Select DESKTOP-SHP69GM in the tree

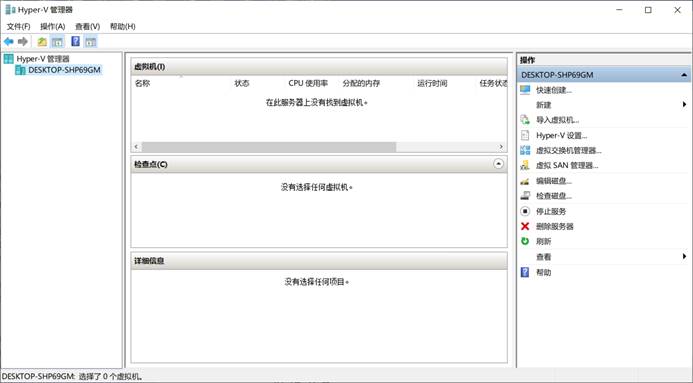click(64, 70)
